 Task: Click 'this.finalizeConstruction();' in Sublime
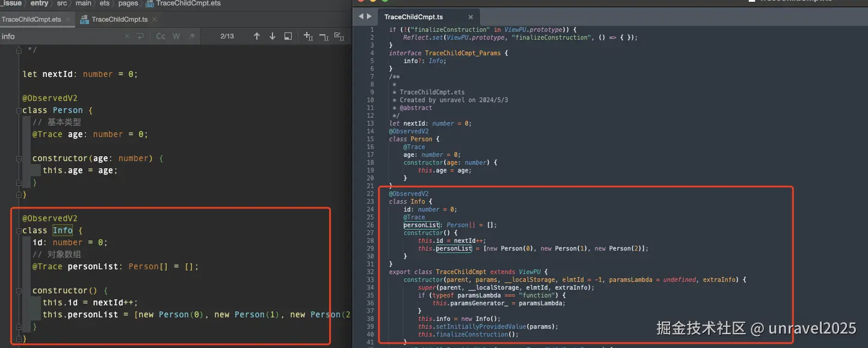click(x=469, y=335)
